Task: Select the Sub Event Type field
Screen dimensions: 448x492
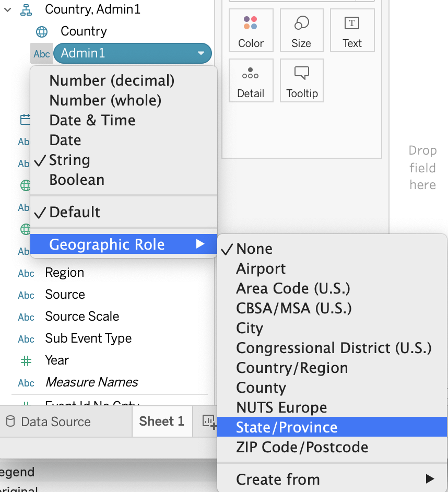Action: tap(88, 338)
